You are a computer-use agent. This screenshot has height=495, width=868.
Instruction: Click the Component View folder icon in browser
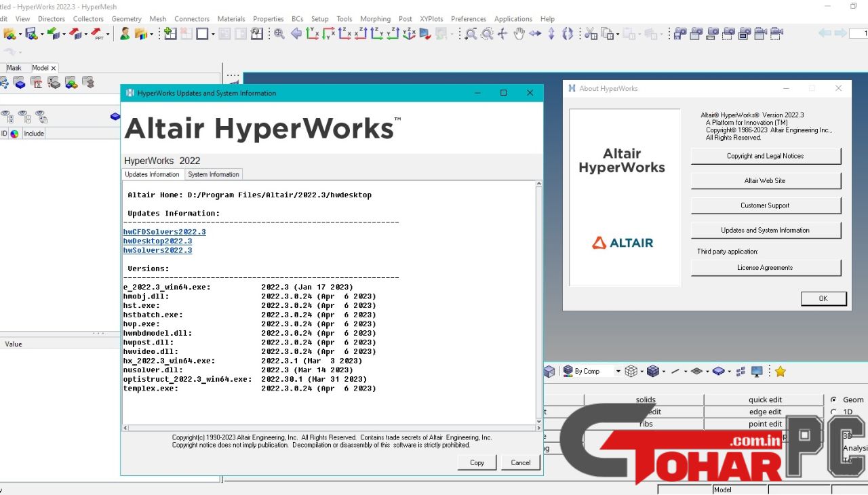pyautogui.click(x=20, y=83)
